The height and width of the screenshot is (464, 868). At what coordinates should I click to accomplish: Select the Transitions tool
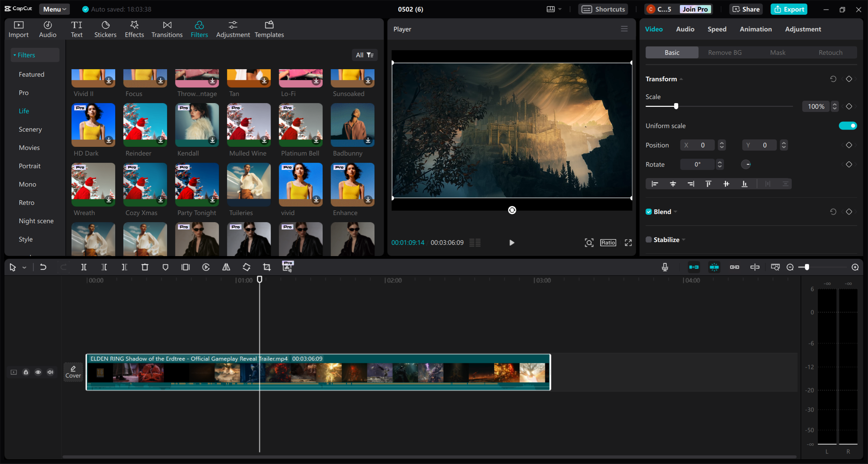point(167,29)
